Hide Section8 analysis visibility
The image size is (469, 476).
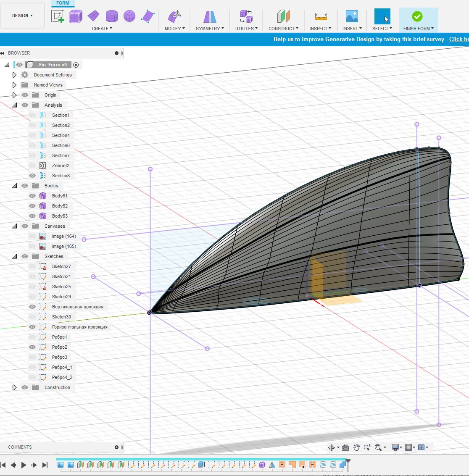pyautogui.click(x=32, y=176)
